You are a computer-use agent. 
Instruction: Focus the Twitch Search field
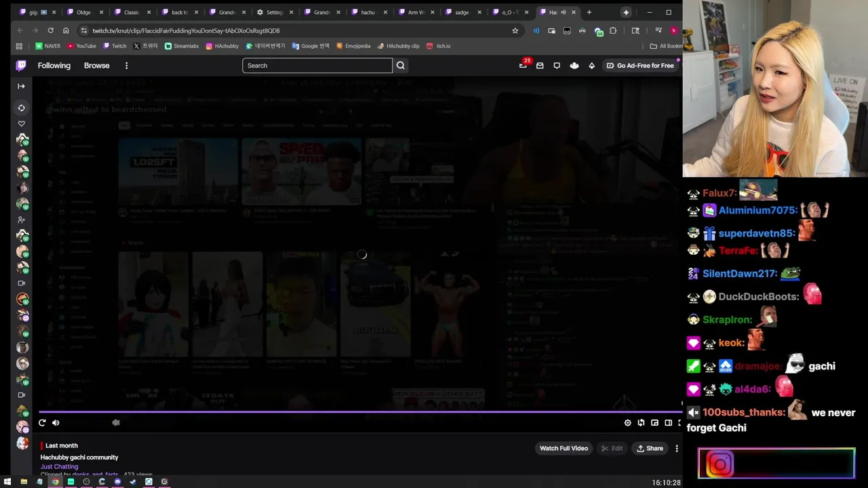[x=317, y=66]
